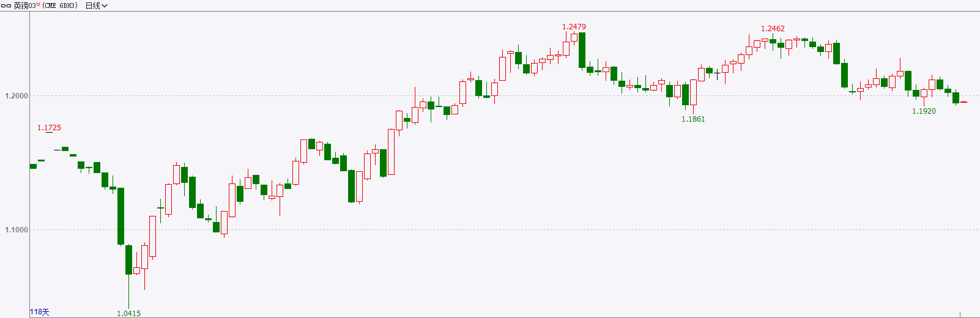Click the 1.1000 price axis label
The width and height of the screenshot is (980, 318).
[x=17, y=230]
